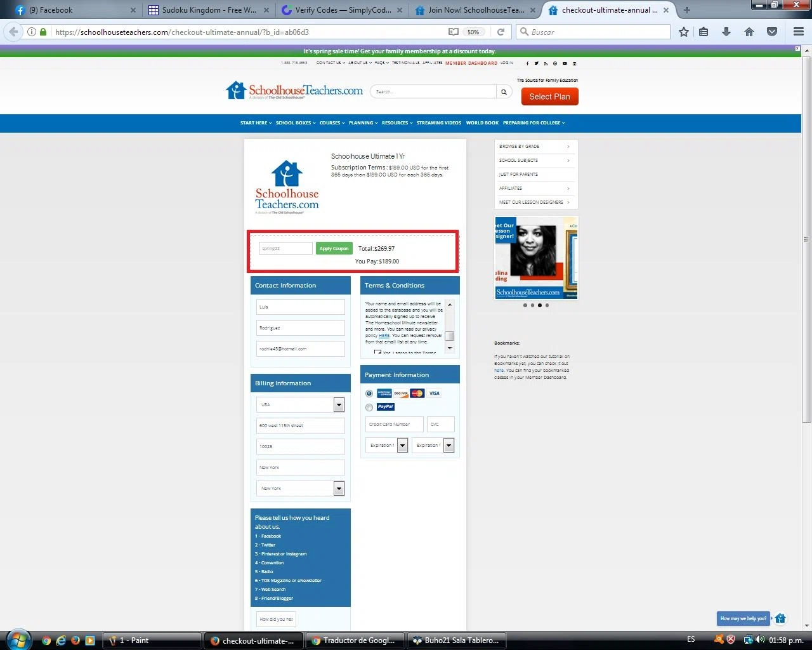The width and height of the screenshot is (812, 650).
Task: Click lesson designer banner image
Action: click(x=536, y=258)
